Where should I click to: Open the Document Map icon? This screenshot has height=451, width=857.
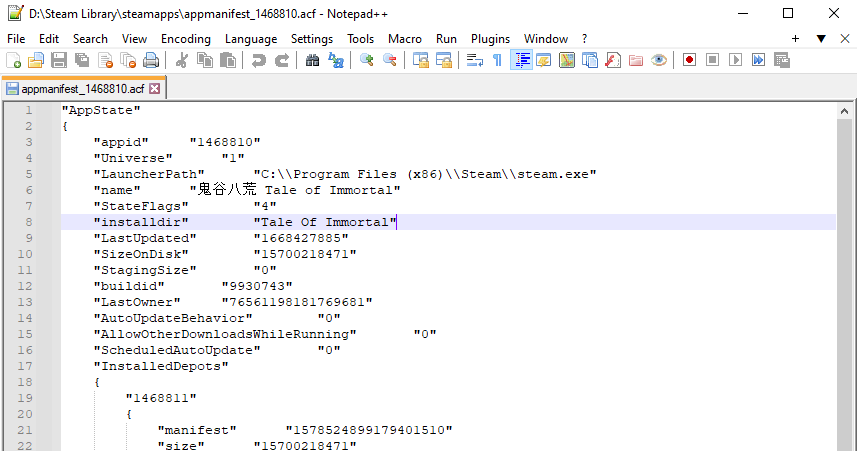(567, 60)
